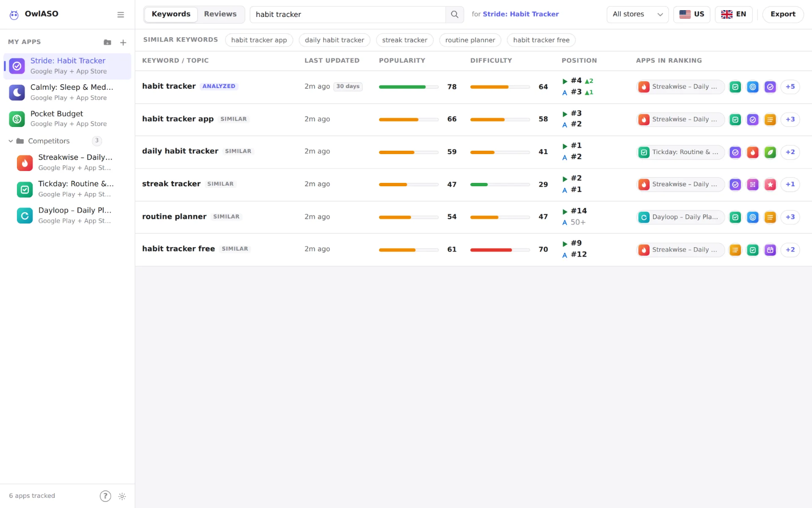Click red flame icon in daily habit tracker row
The image size is (812, 508).
pyautogui.click(x=753, y=152)
